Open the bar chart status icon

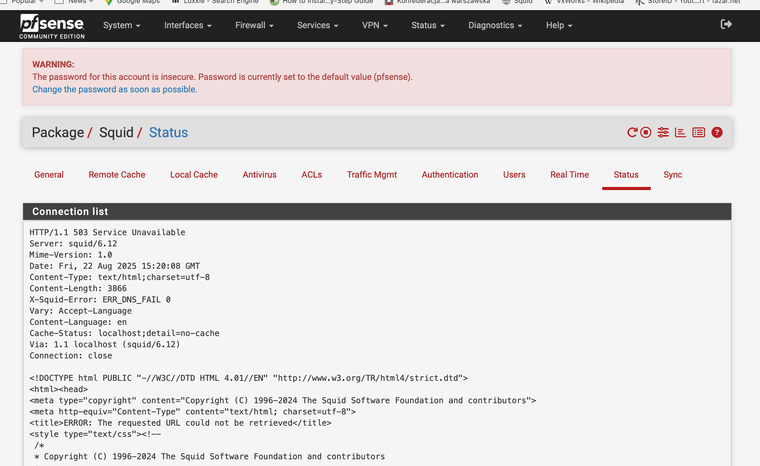tap(681, 132)
